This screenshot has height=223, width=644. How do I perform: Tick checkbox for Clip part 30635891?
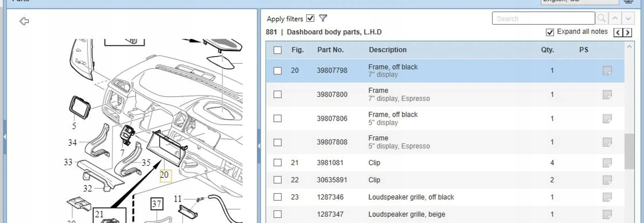click(277, 180)
